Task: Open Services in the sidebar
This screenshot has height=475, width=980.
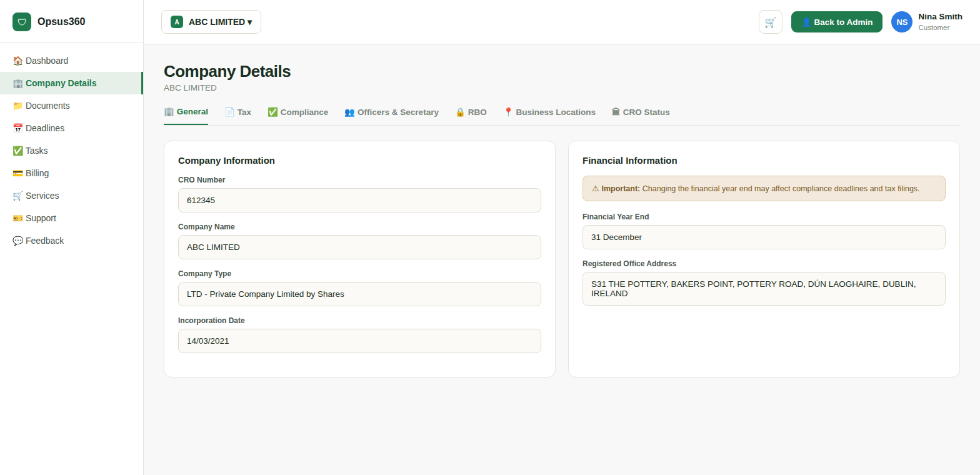Action: point(71,196)
